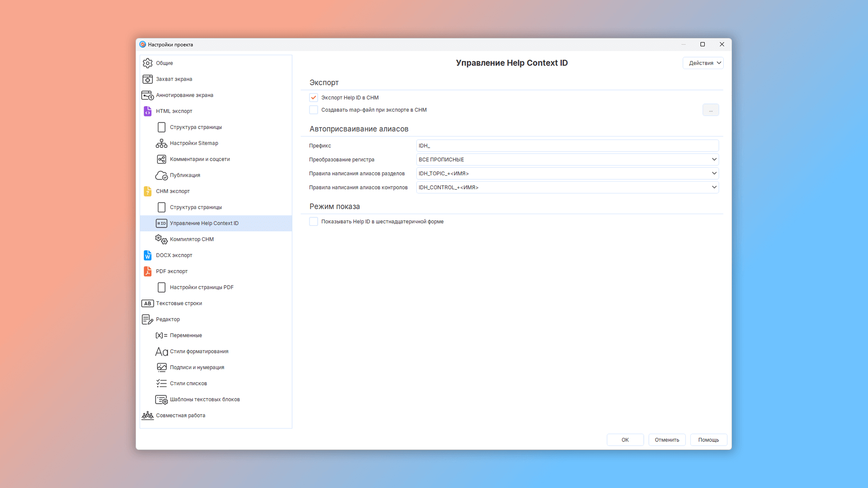868x488 pixels.
Task: Uncheck Экспорт Help ID в CHM
Action: [x=313, y=98]
